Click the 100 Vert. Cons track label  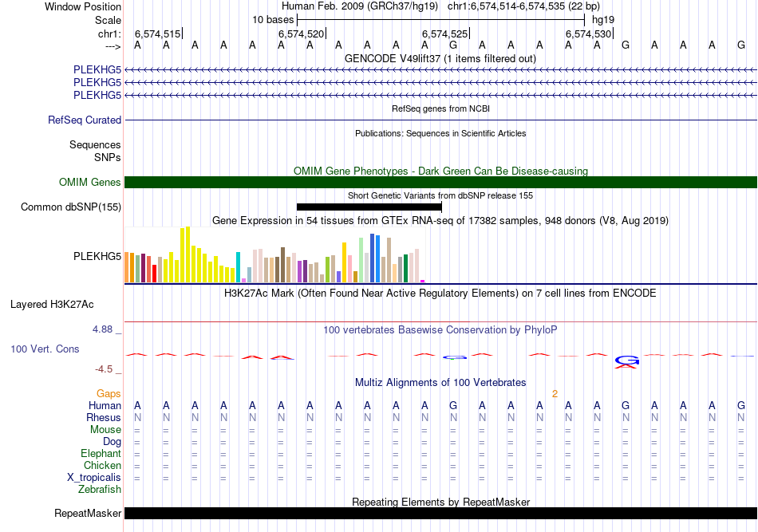(45, 349)
